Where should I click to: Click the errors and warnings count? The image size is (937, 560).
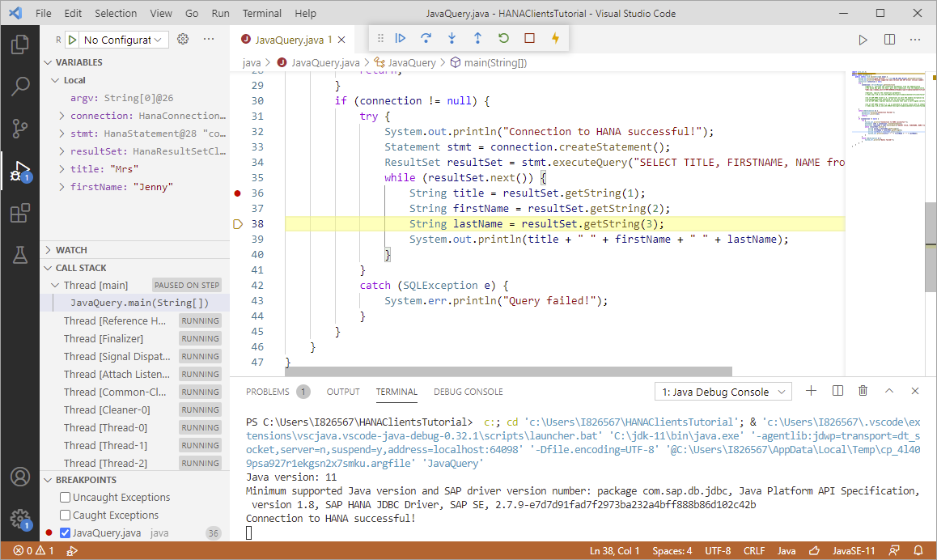33,551
